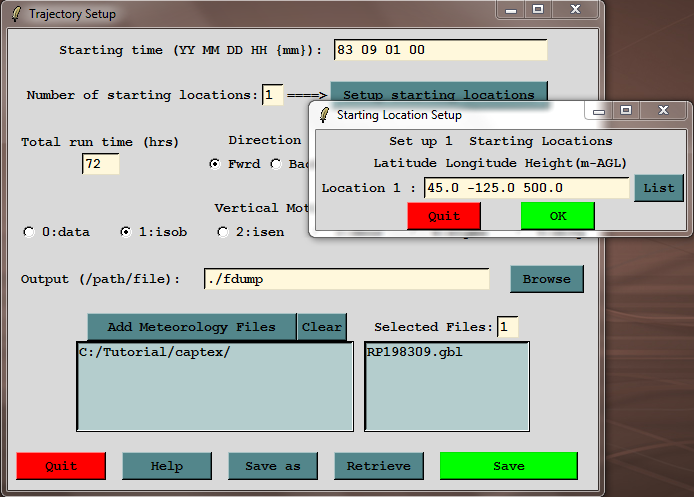The height and width of the screenshot is (497, 694).
Task: Click Quit in the Starting Location Setup dialog
Action: pos(444,216)
